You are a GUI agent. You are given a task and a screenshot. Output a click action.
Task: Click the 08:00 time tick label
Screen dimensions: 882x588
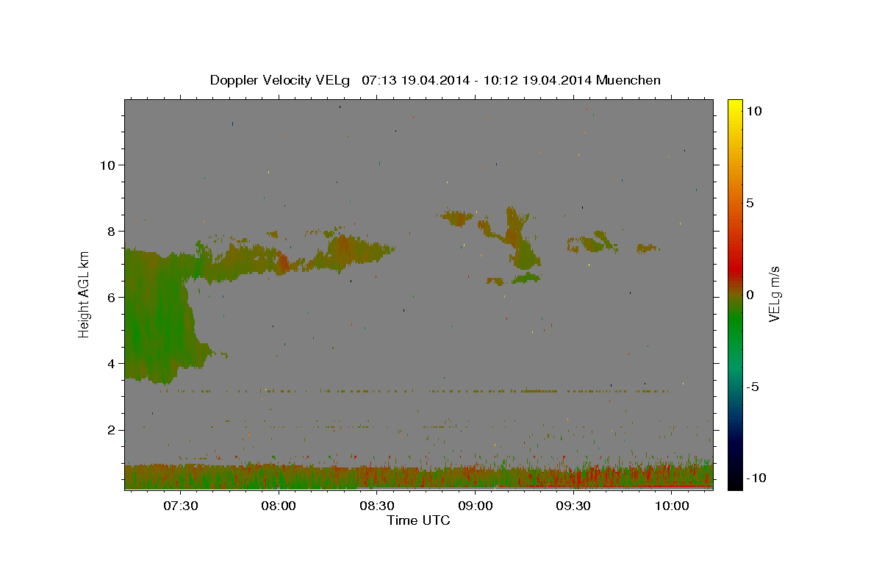[x=279, y=506]
